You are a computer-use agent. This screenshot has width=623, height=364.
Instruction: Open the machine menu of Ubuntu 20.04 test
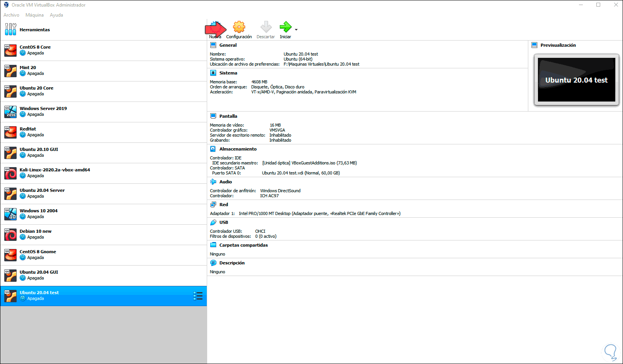click(x=198, y=296)
